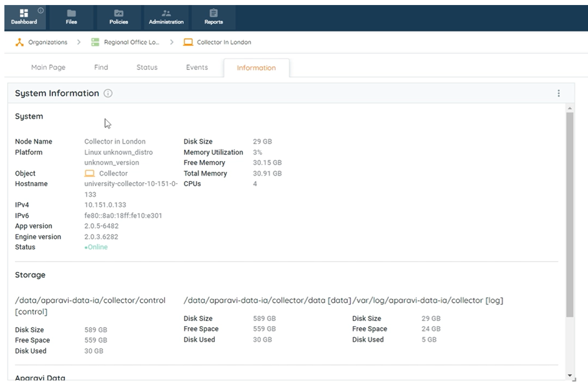Click the scrollbar down arrow
The image size is (588, 391).
pos(569,375)
